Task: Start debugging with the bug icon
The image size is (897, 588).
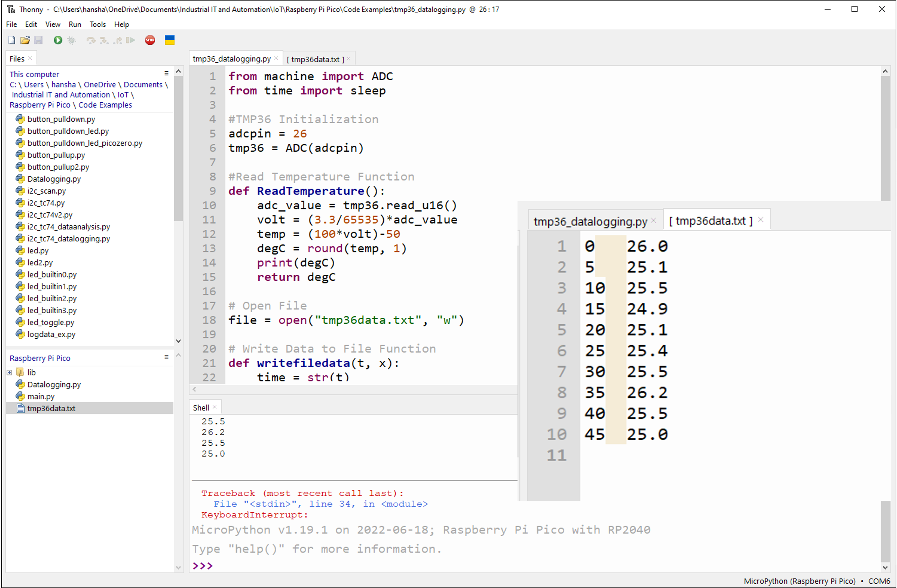Action: [72, 40]
